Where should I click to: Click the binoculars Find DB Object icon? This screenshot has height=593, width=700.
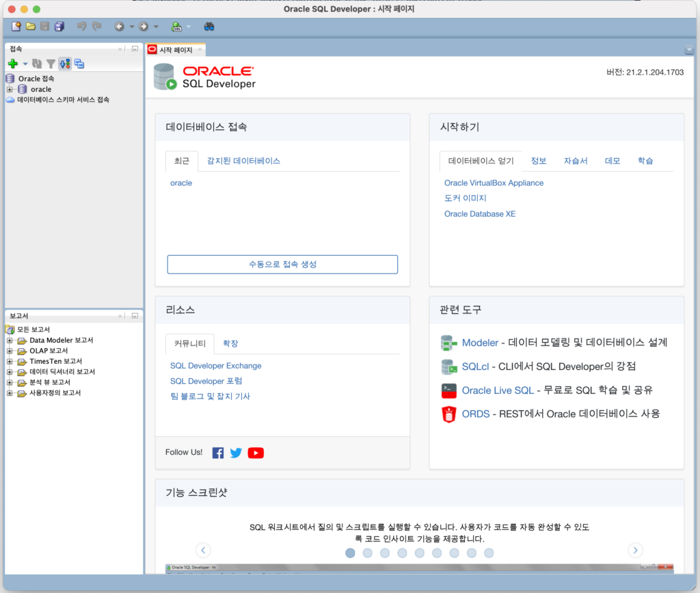209,27
